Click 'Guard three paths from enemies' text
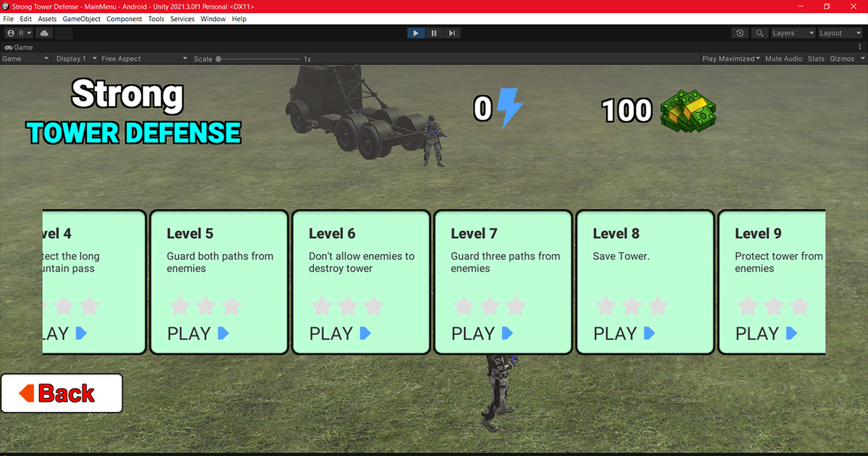 506,262
